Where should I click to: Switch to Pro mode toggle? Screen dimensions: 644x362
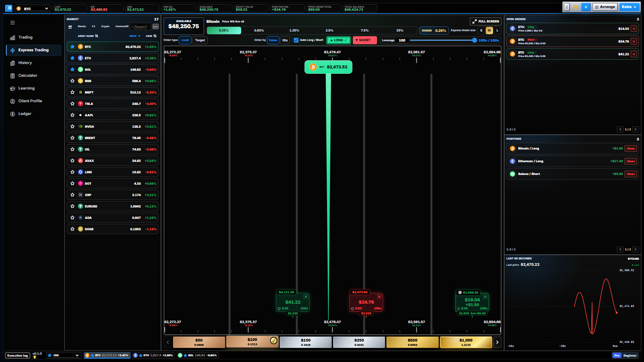coord(617,355)
